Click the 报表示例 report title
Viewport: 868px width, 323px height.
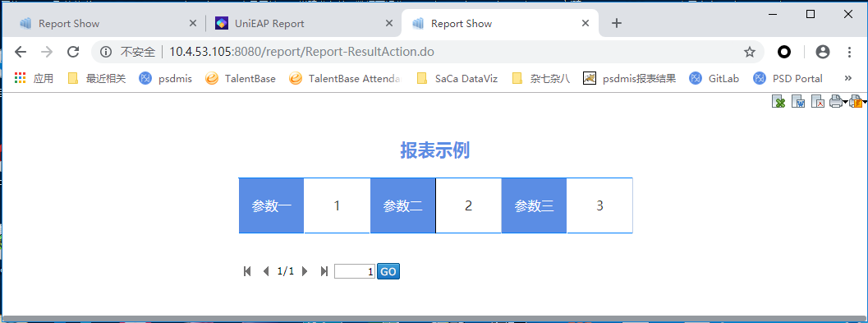coord(435,150)
